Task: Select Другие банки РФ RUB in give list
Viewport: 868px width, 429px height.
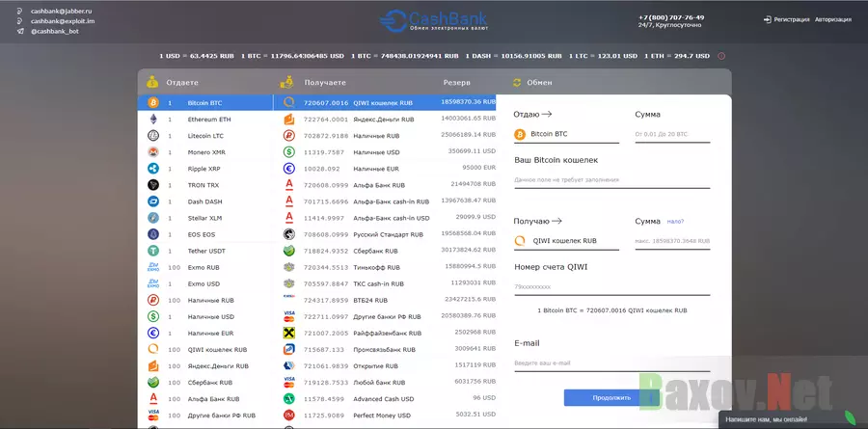Action: point(205,416)
